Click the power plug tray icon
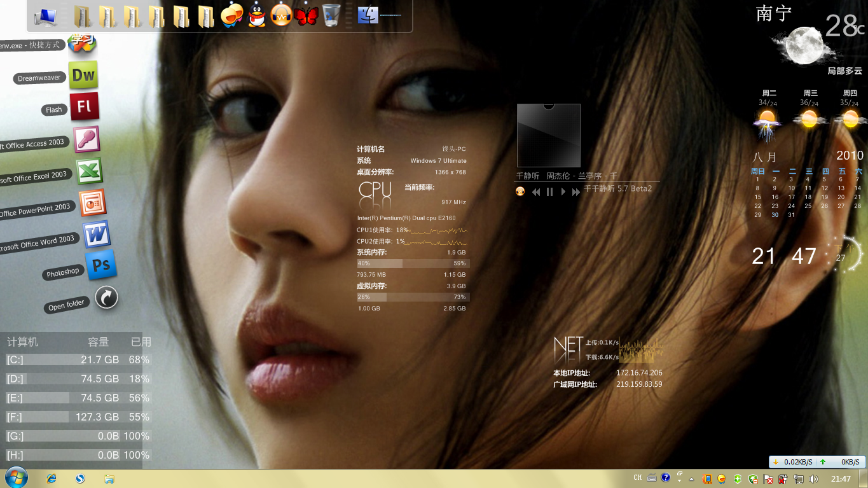Viewport: 868px width, 488px height. click(783, 478)
